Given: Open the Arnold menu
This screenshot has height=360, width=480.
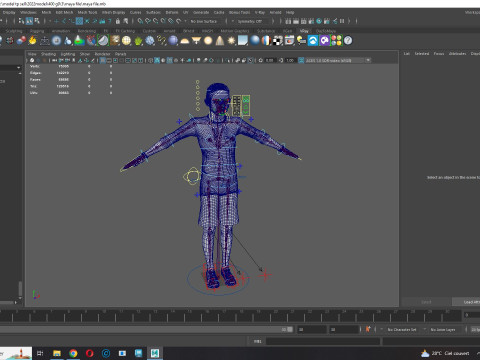Looking at the screenshot, I should coord(275,12).
